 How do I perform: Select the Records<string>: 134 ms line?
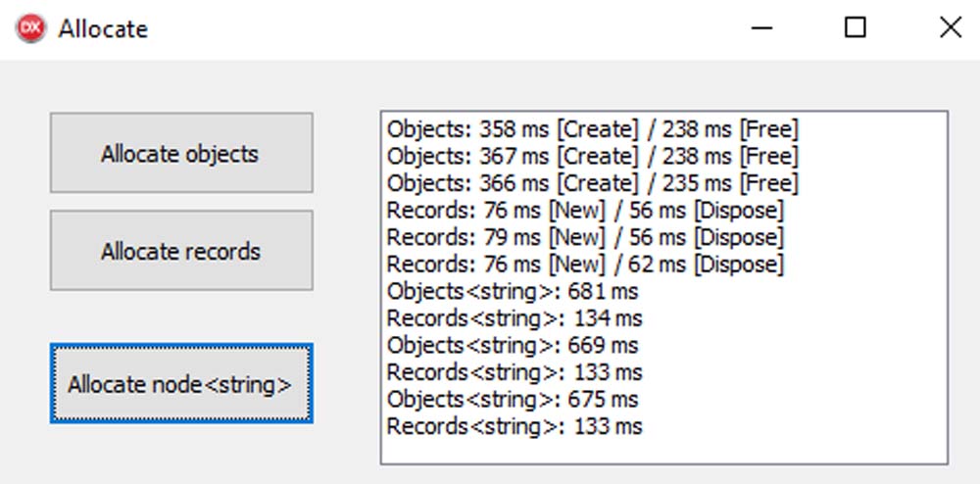tap(514, 318)
